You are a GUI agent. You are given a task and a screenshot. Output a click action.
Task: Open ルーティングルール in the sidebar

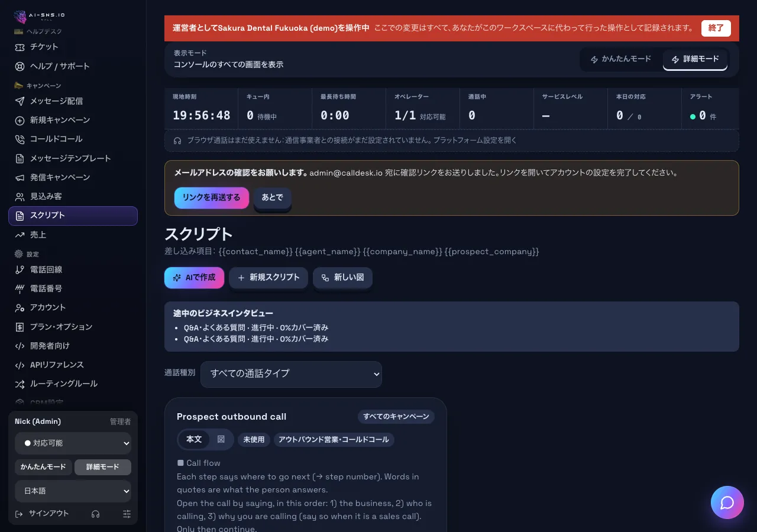coord(73,384)
